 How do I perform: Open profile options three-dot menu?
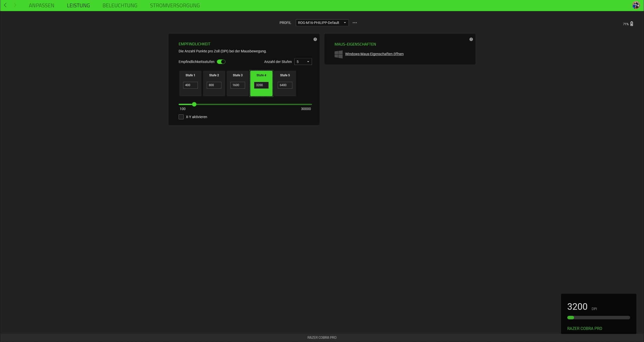coord(355,23)
